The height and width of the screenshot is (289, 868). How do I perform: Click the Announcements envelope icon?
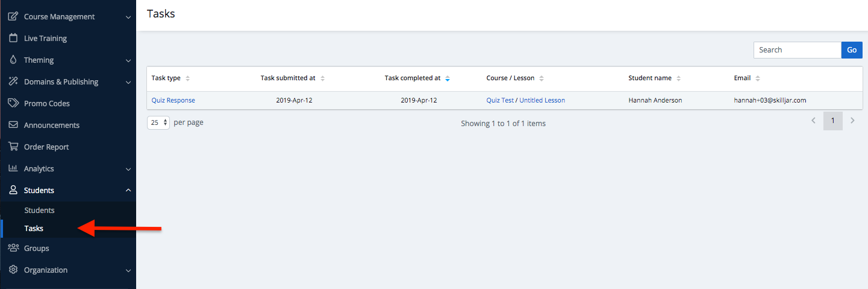[x=13, y=125]
